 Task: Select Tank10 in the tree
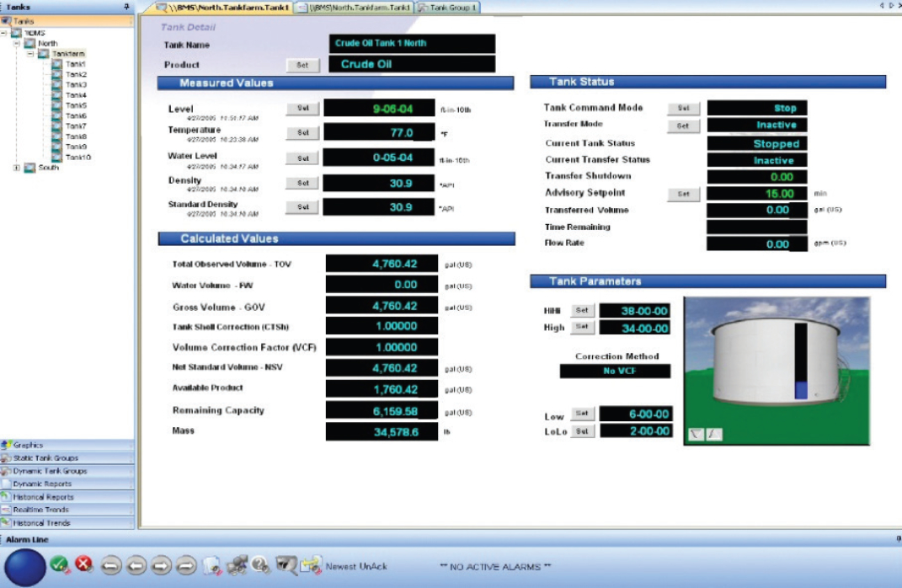(x=77, y=157)
